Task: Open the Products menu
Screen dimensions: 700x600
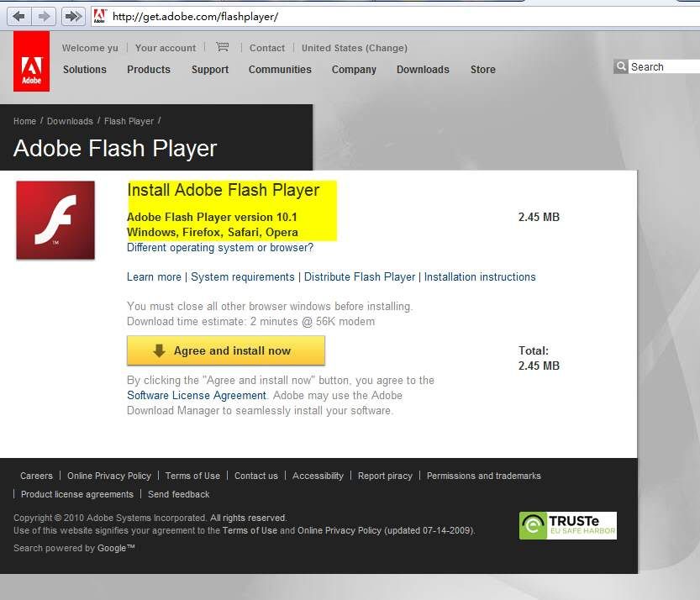Action: (149, 70)
